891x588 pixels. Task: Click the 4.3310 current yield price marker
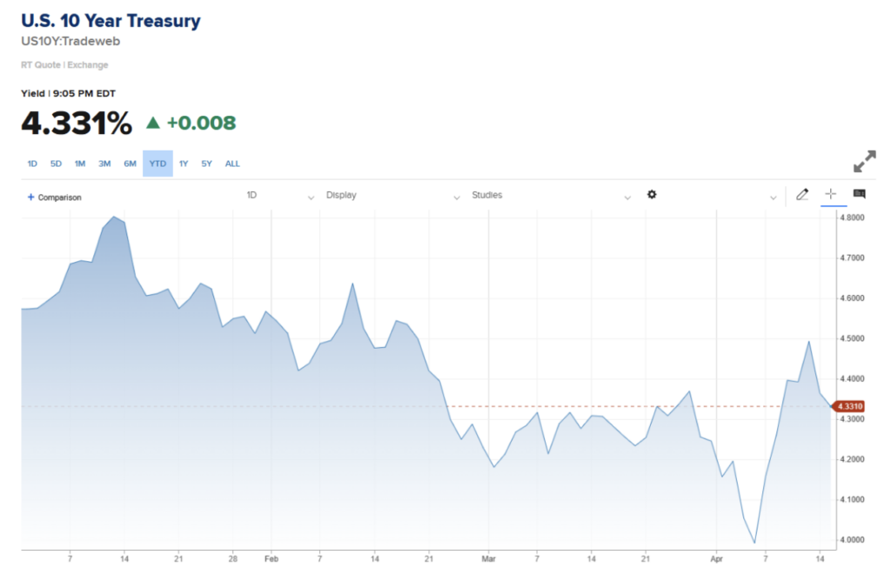coord(848,406)
